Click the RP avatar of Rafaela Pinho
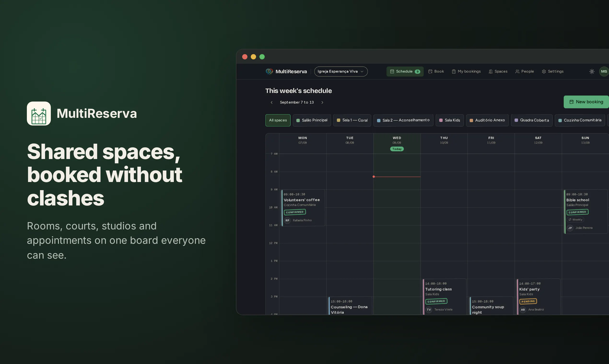This screenshot has height=364, width=609. click(x=287, y=220)
